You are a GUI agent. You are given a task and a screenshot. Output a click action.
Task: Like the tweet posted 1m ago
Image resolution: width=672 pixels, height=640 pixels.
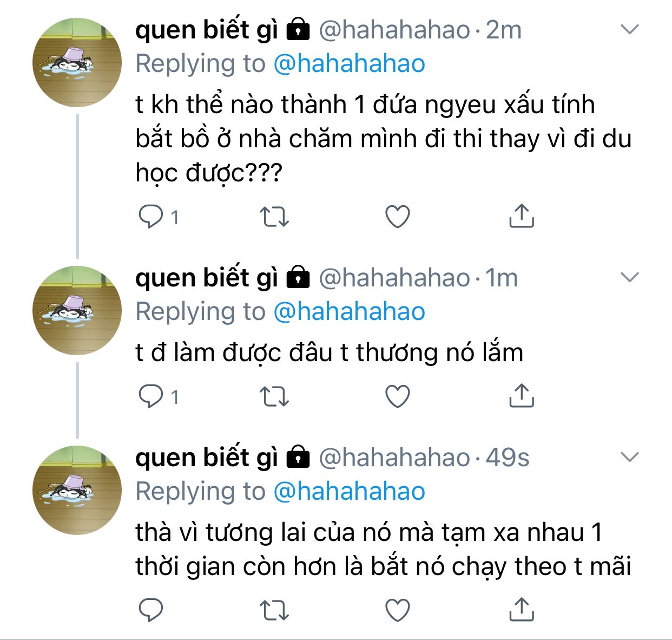tap(398, 397)
